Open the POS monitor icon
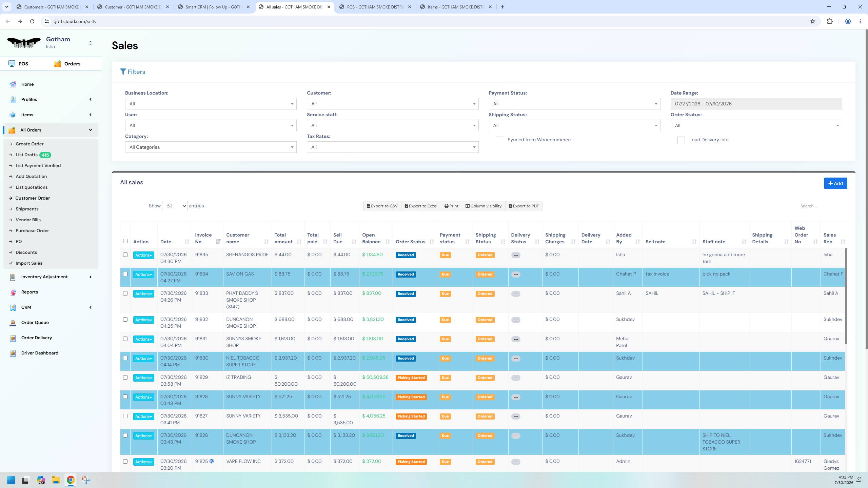Viewport: 868px width, 488px height. (12, 64)
